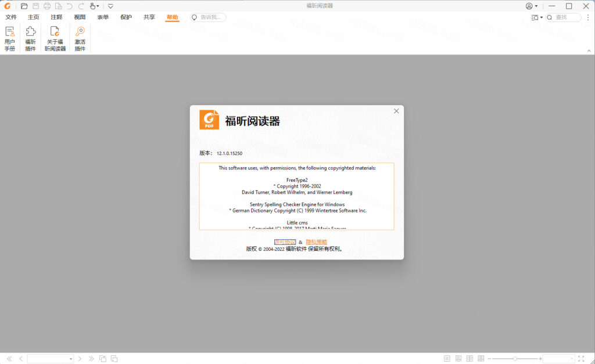Select single page view mode
The image size is (595, 364).
[447, 359]
